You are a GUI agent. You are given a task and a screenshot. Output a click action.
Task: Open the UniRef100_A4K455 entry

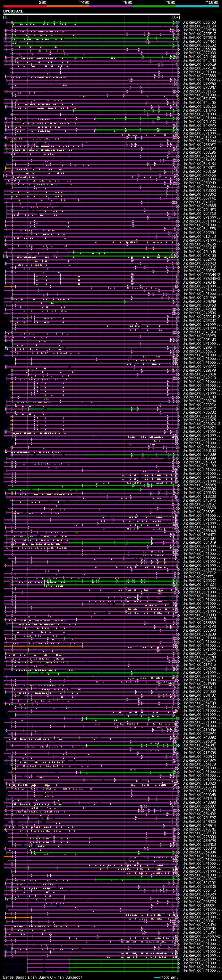tap(199, 256)
